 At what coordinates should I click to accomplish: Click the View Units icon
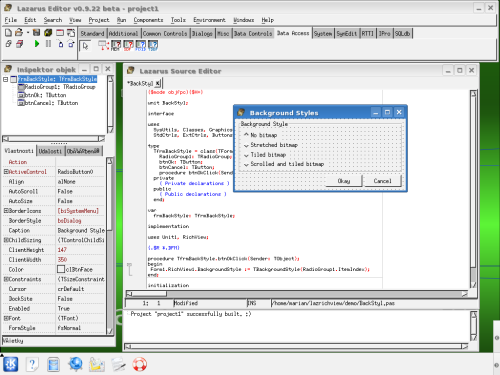8,44
